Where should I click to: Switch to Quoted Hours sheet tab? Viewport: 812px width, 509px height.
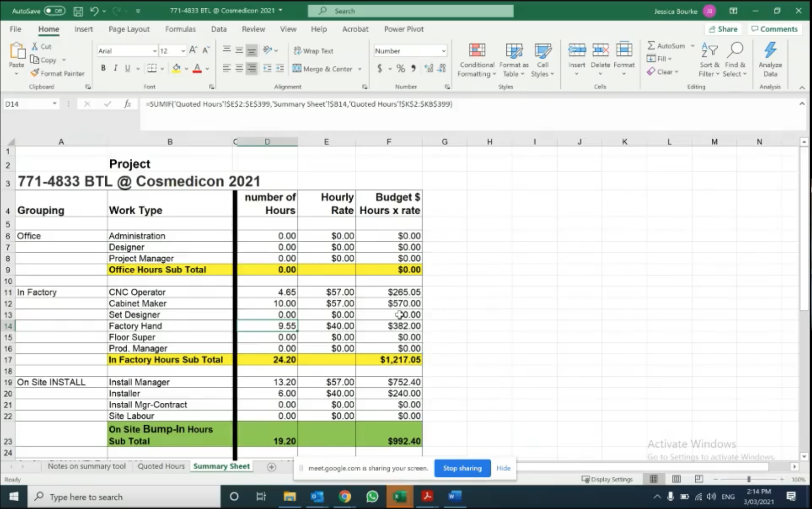(x=161, y=466)
